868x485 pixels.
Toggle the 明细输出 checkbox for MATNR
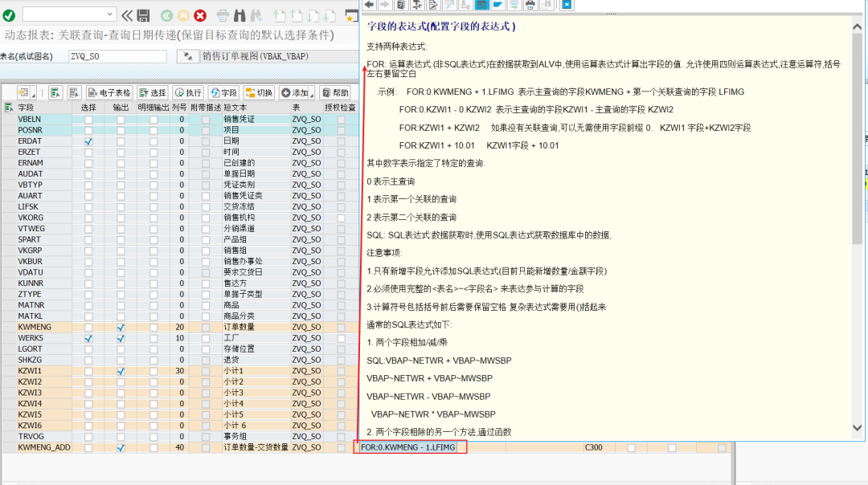[154, 305]
